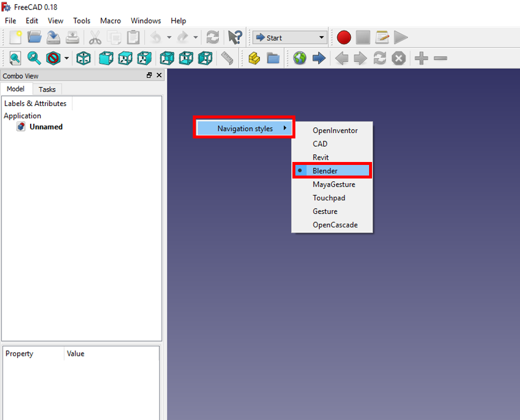Expand the Undo history dropdown arrow
The height and width of the screenshot is (420, 520).
pyautogui.click(x=169, y=38)
